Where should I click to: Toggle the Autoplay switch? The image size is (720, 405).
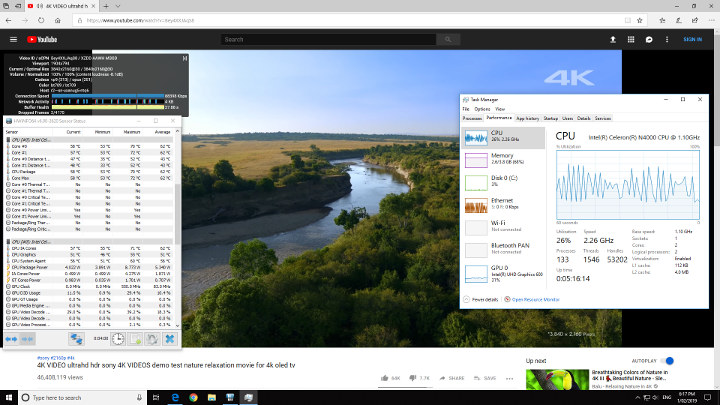pos(668,361)
